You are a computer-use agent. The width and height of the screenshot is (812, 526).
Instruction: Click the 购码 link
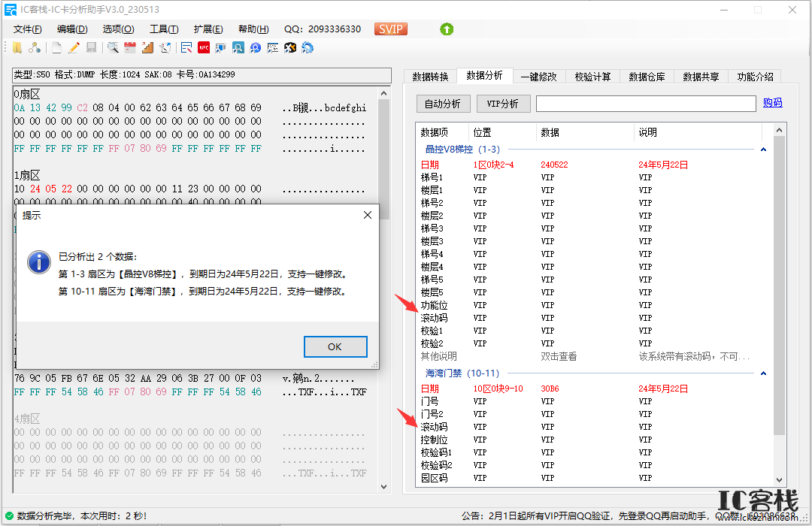pos(772,102)
